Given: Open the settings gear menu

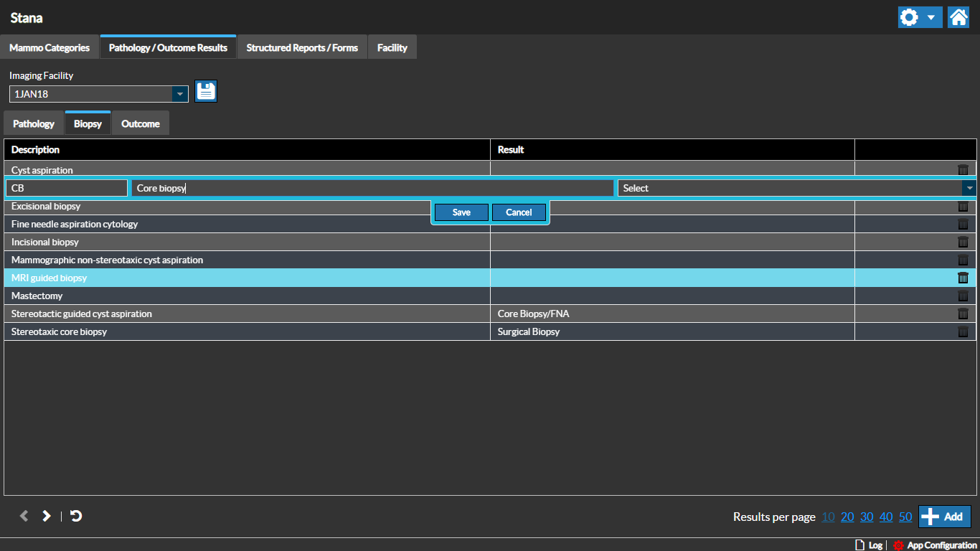Looking at the screenshot, I should 910,17.
